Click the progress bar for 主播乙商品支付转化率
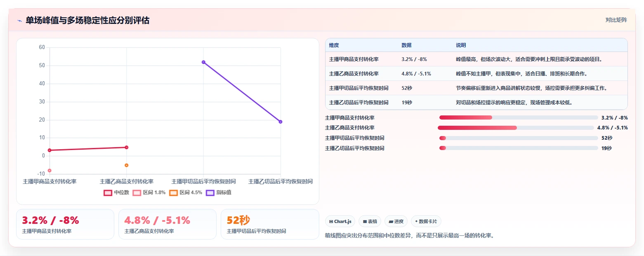Viewport: 644px width, 256px height. [x=516, y=128]
